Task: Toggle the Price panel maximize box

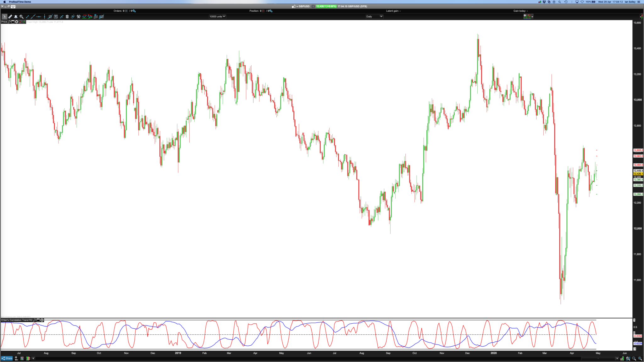Action: pyautogui.click(x=13, y=22)
